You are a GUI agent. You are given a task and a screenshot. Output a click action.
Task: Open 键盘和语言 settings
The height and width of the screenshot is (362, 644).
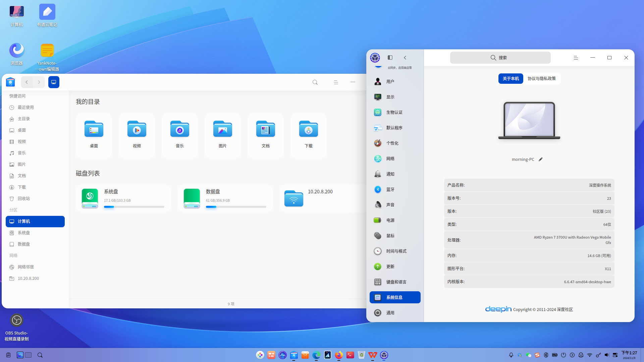(x=395, y=282)
